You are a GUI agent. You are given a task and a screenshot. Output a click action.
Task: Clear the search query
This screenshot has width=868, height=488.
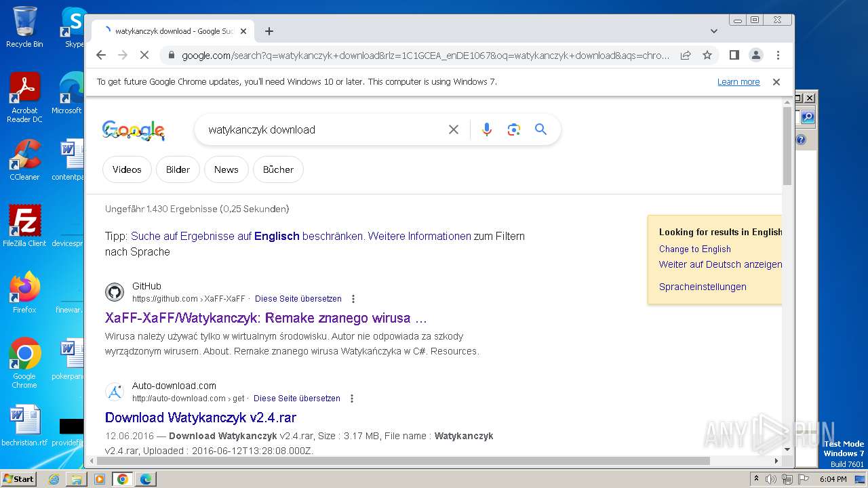454,129
